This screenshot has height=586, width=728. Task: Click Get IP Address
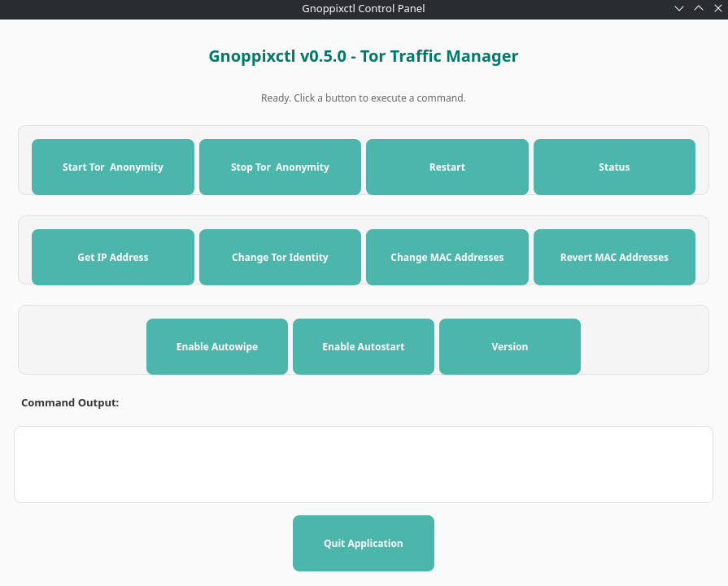coord(113,257)
